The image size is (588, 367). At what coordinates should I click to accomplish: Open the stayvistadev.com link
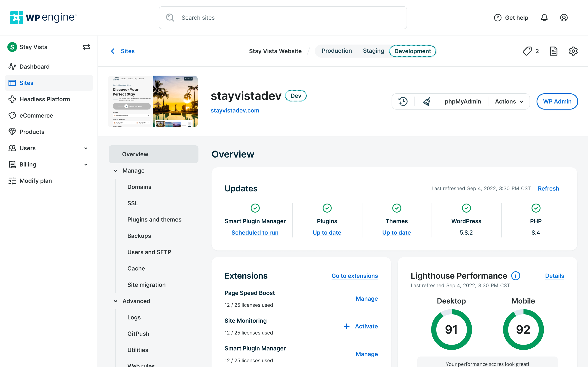(235, 110)
